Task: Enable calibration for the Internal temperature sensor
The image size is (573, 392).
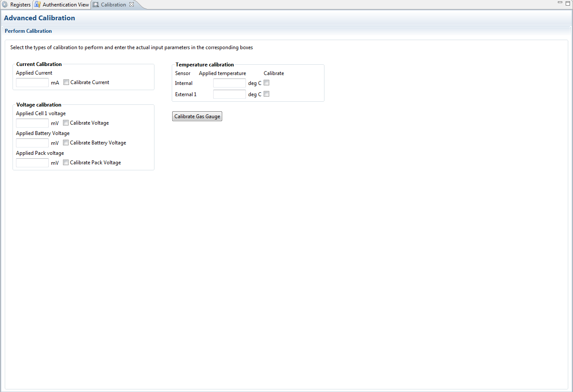Action: point(267,83)
